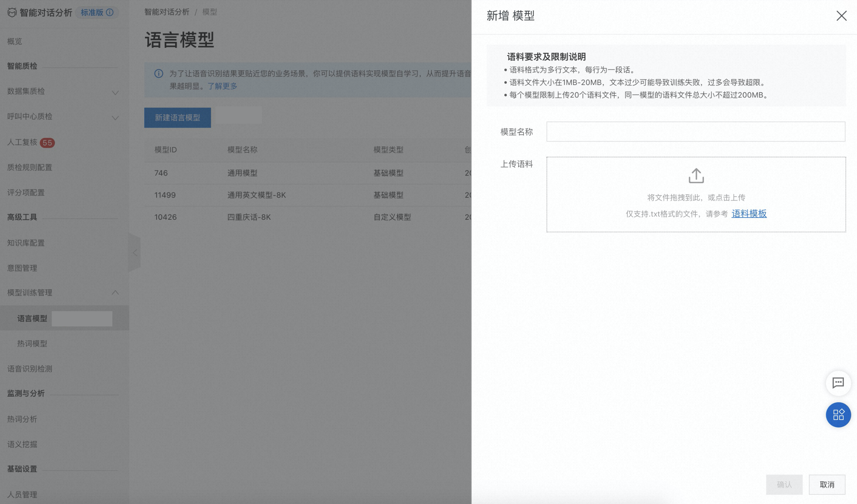
Task: Focus the 模型名称 text field
Action: [696, 131]
